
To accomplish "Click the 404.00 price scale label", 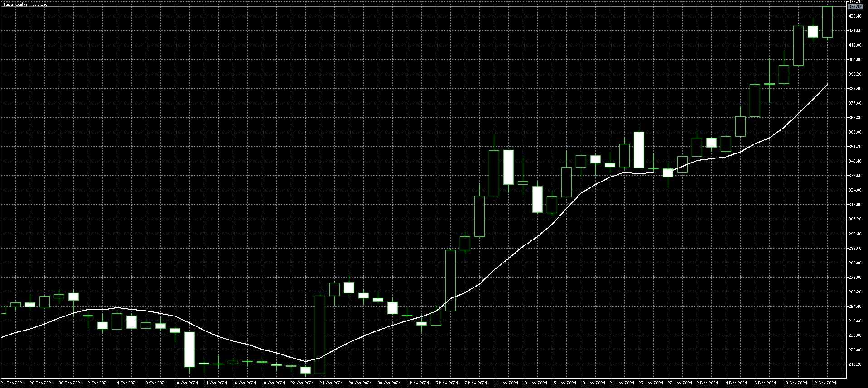I will pos(855,60).
